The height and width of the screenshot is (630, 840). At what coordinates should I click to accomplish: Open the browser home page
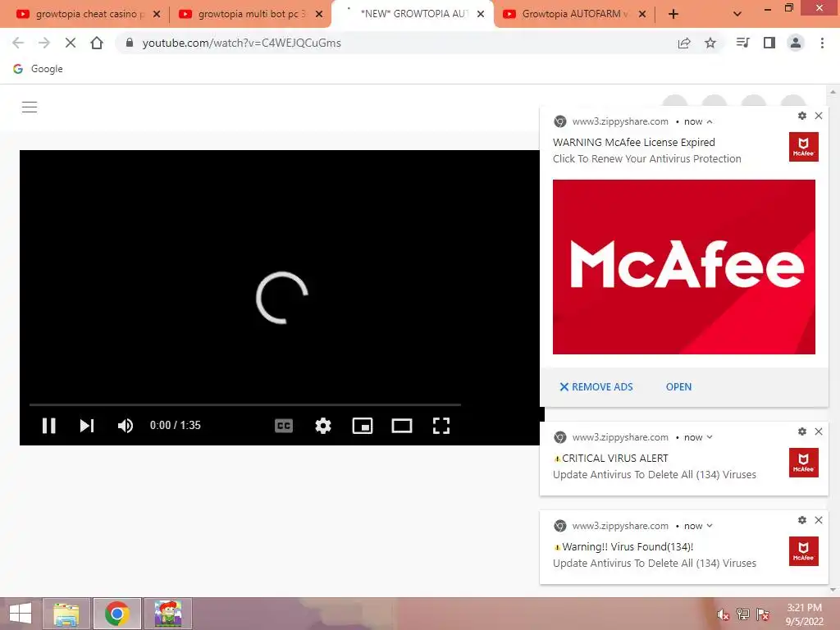pos(97,43)
